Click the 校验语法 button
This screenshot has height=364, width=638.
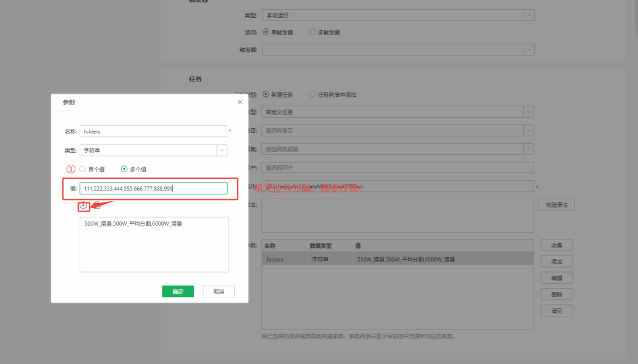tap(557, 205)
